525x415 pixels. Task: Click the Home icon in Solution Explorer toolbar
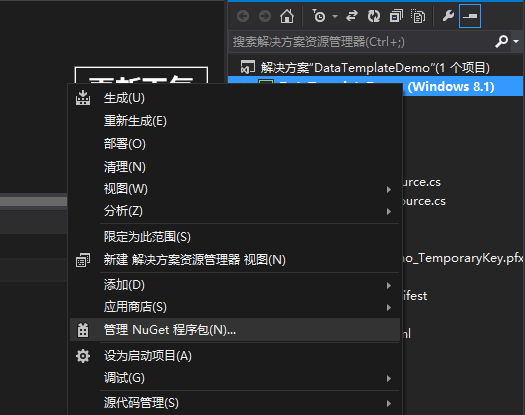point(287,16)
